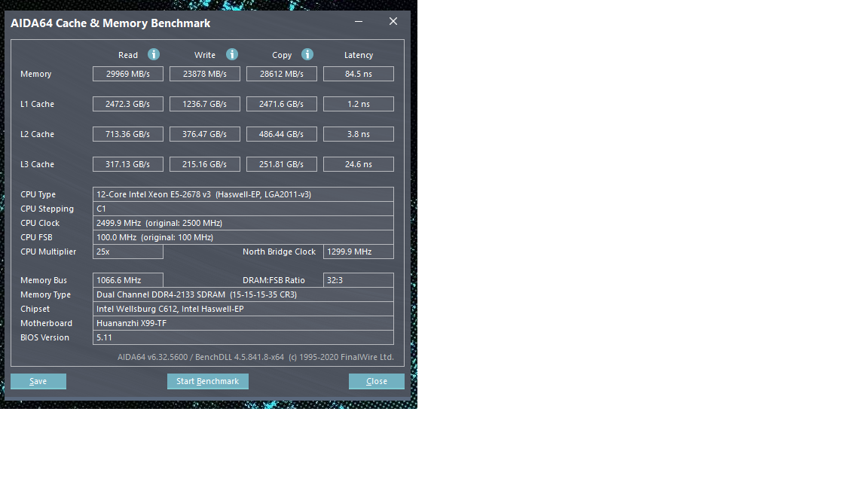The width and height of the screenshot is (868, 488).
Task: Select the Memory Read result field
Action: click(128, 74)
